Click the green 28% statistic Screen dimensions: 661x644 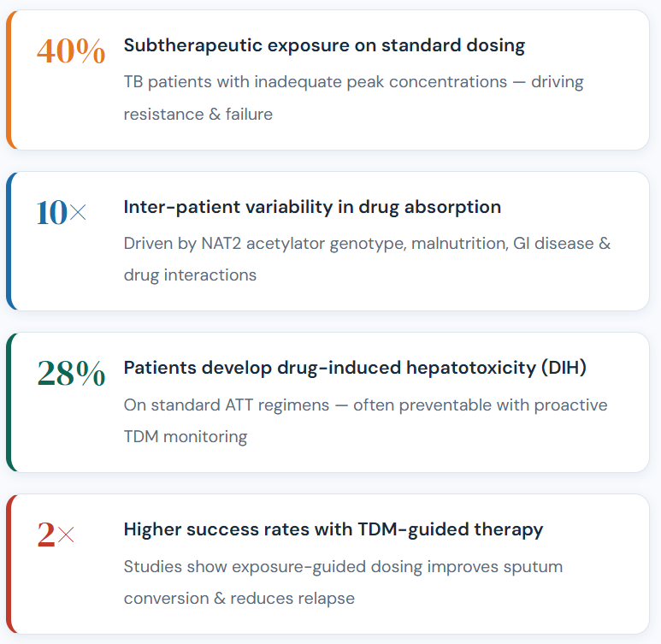click(x=71, y=374)
